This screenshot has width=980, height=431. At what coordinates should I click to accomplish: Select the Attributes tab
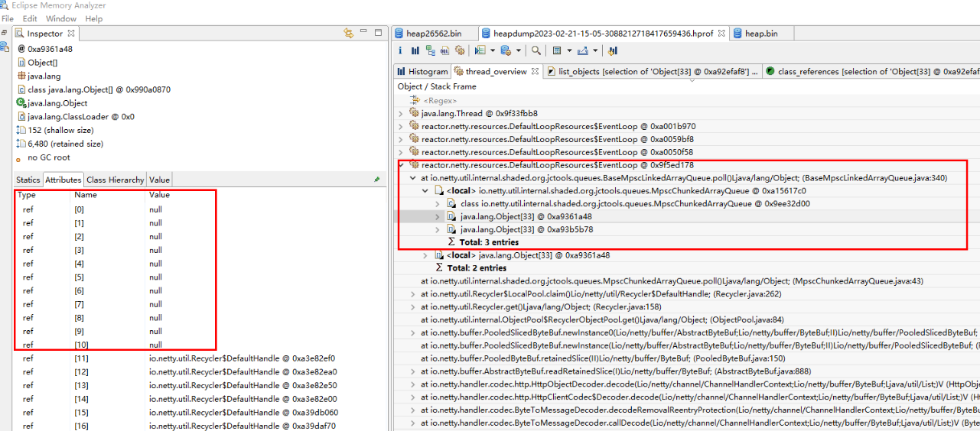coord(63,180)
